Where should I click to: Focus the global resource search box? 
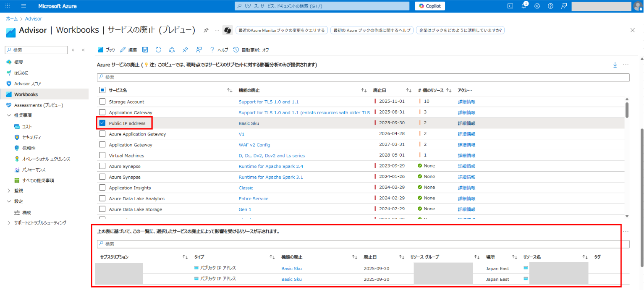[322, 6]
